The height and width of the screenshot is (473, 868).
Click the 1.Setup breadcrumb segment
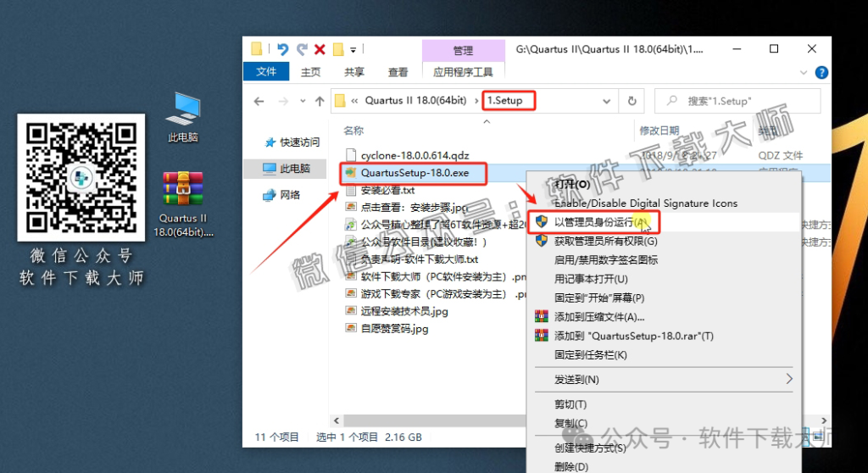tap(505, 100)
